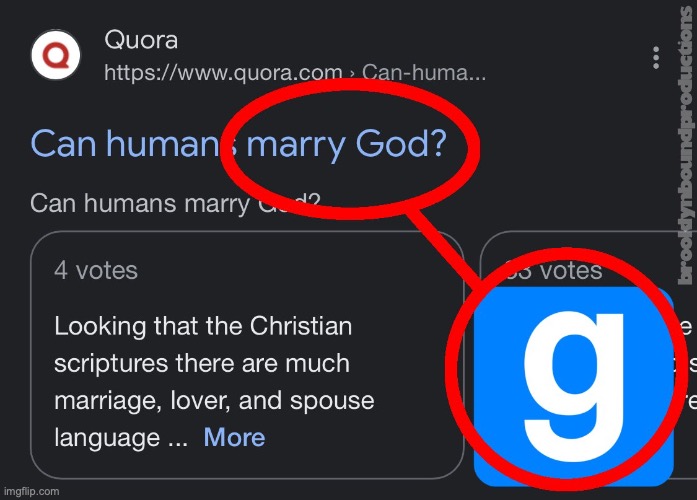Click the Quora site name
This screenshot has width=697, height=500.
tap(141, 41)
